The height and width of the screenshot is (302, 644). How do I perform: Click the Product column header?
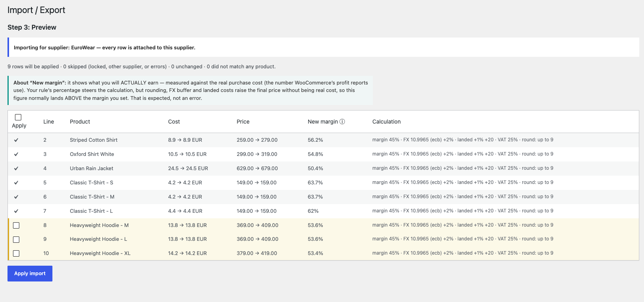tap(80, 122)
